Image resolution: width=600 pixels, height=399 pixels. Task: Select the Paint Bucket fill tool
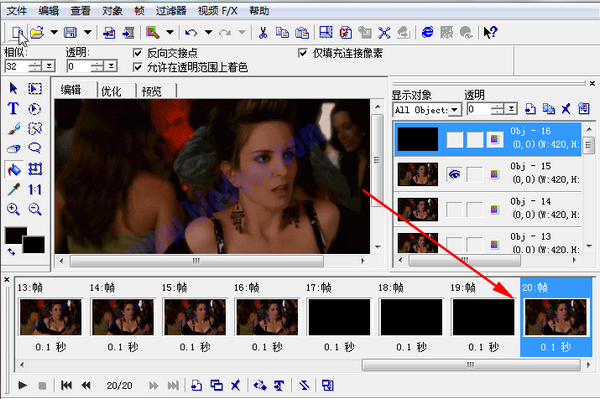tap(14, 169)
